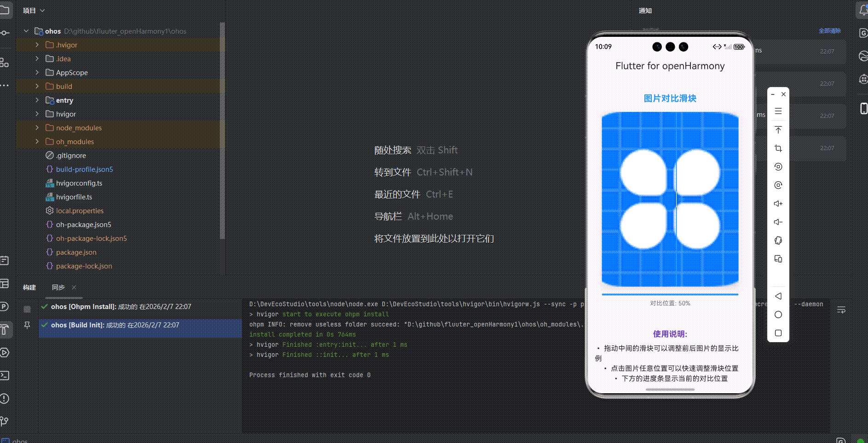Click the emulator multi-screen copy icon
Viewport: 868px width, 443px height.
point(778,259)
